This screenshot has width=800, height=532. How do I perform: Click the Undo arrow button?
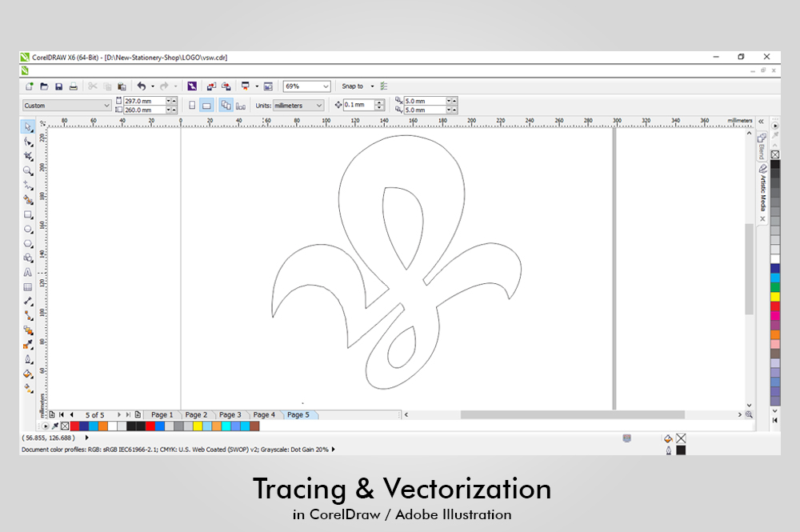pyautogui.click(x=142, y=86)
